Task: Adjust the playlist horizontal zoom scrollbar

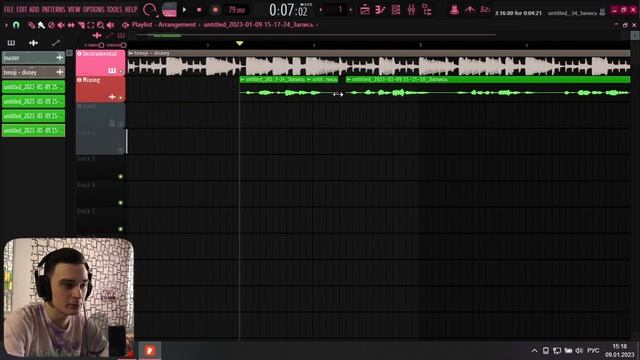Action: pos(167,36)
